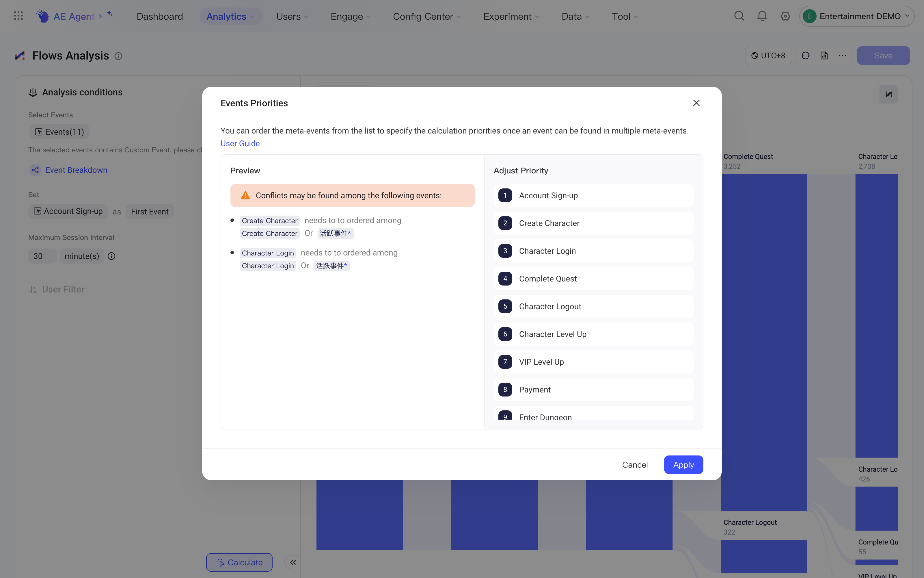Close the Events Priorities dialog
Screen dimensions: 924x578
point(696,103)
